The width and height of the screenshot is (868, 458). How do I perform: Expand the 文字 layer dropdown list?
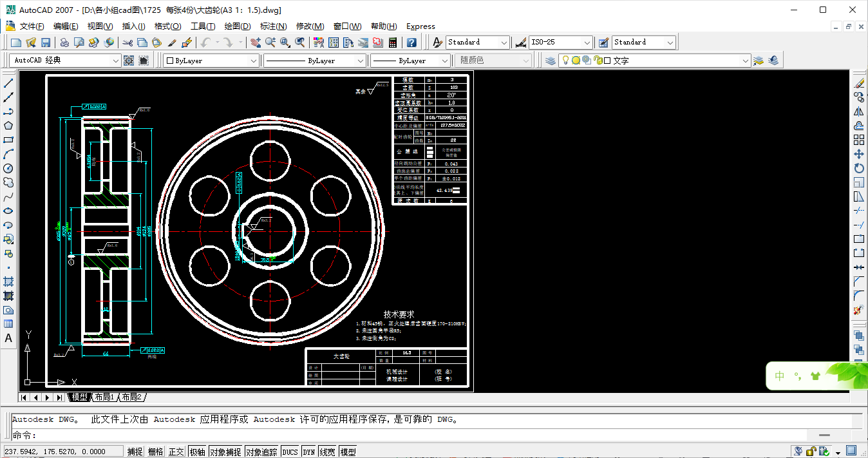coord(746,61)
